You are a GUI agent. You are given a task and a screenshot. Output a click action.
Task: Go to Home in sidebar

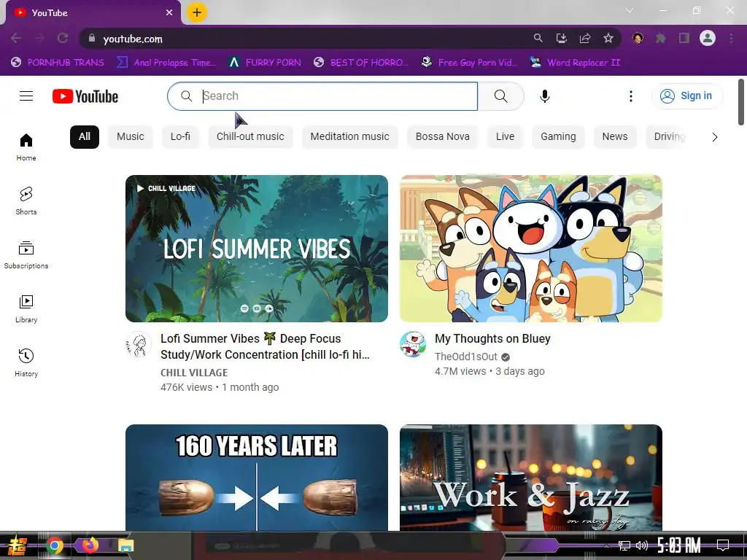pos(26,147)
